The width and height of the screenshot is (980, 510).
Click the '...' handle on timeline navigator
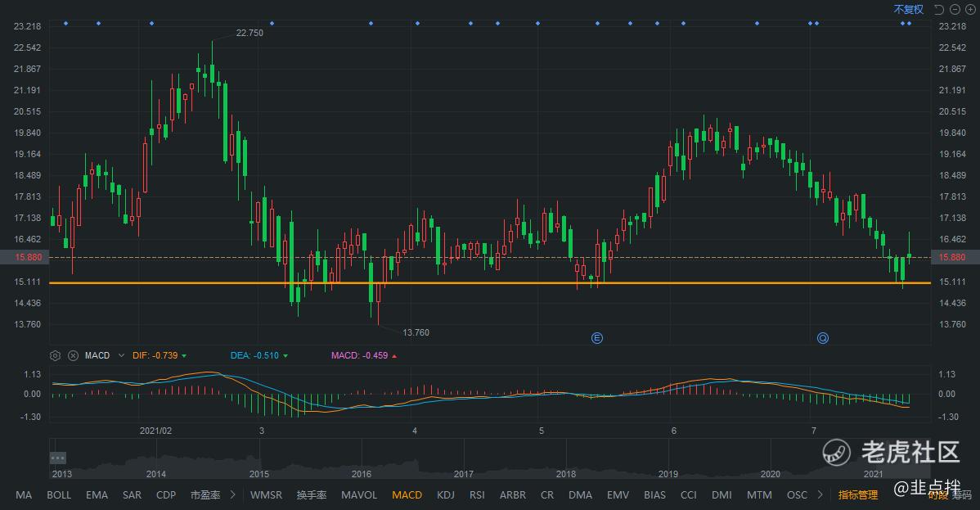(x=57, y=458)
